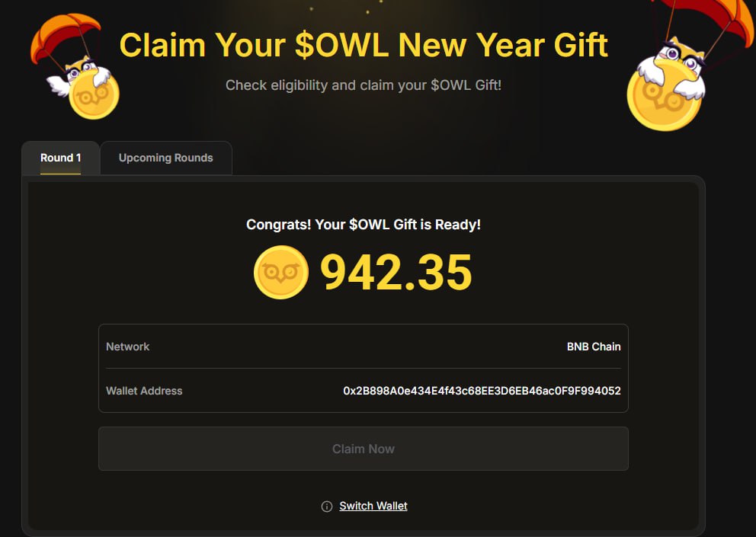The image size is (756, 537).
Task: Follow the Switch Wallet link
Action: [x=373, y=506]
